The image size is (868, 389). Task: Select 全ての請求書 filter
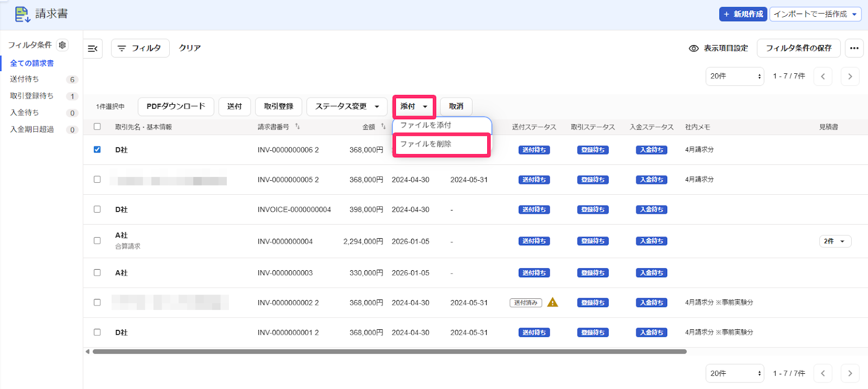(x=32, y=63)
